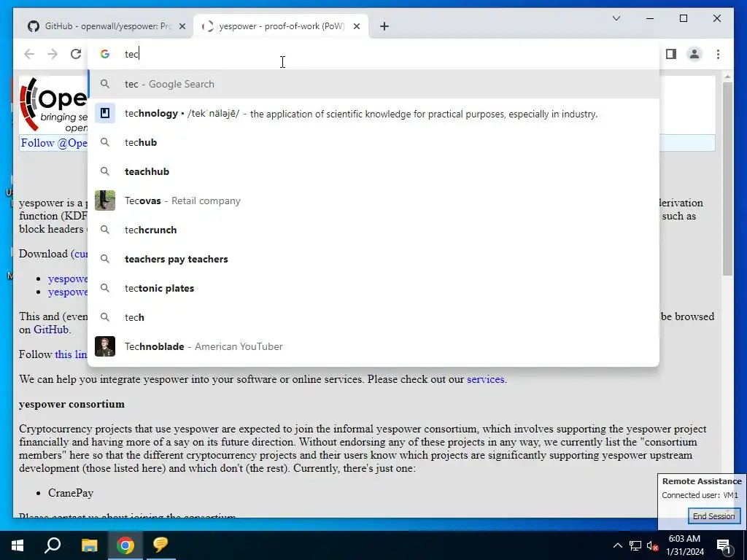Click the muted volume tray icon

pos(652,545)
